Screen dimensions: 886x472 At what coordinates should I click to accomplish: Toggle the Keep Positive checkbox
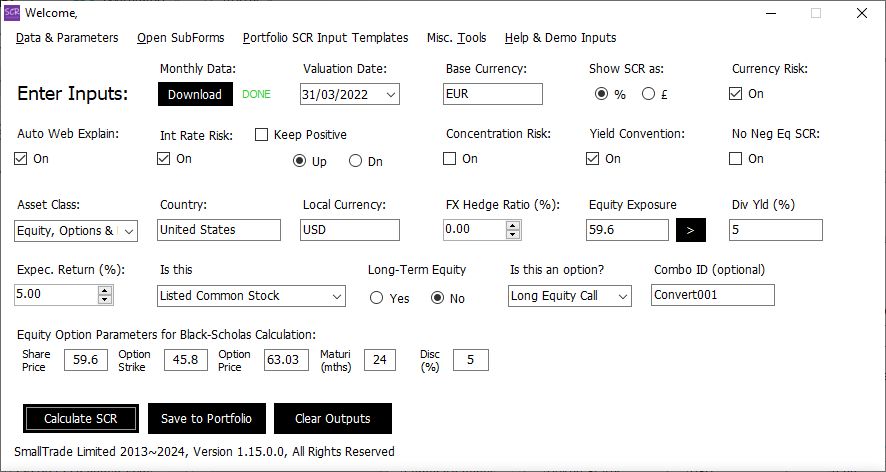coord(262,134)
